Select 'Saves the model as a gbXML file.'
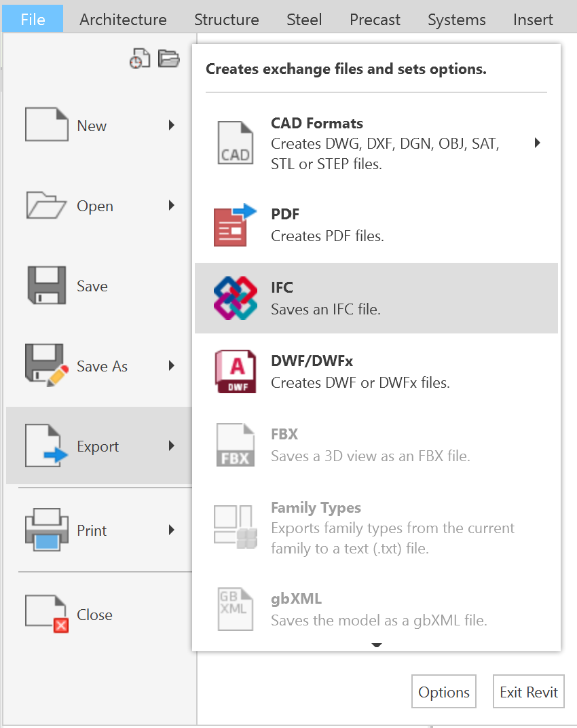Screen dimensions: 577x728 coord(379,620)
